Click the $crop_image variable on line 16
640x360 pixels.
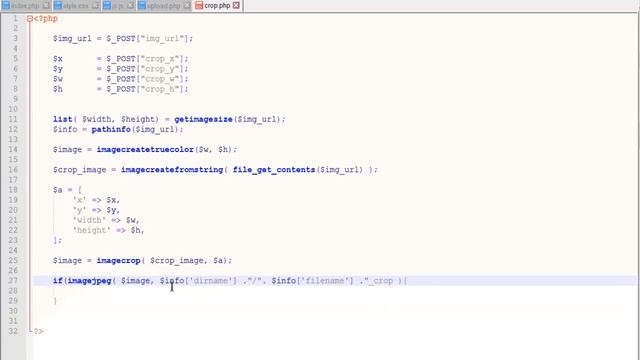pos(80,170)
